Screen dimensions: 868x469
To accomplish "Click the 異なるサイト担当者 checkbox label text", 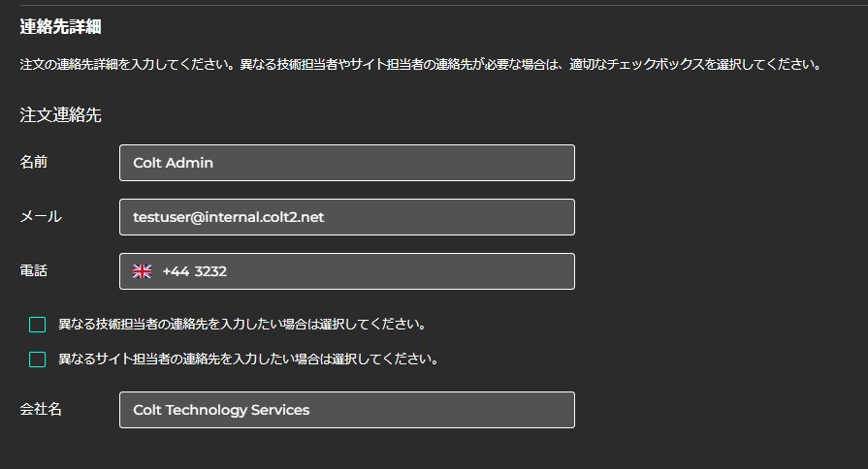I will click(x=248, y=360).
